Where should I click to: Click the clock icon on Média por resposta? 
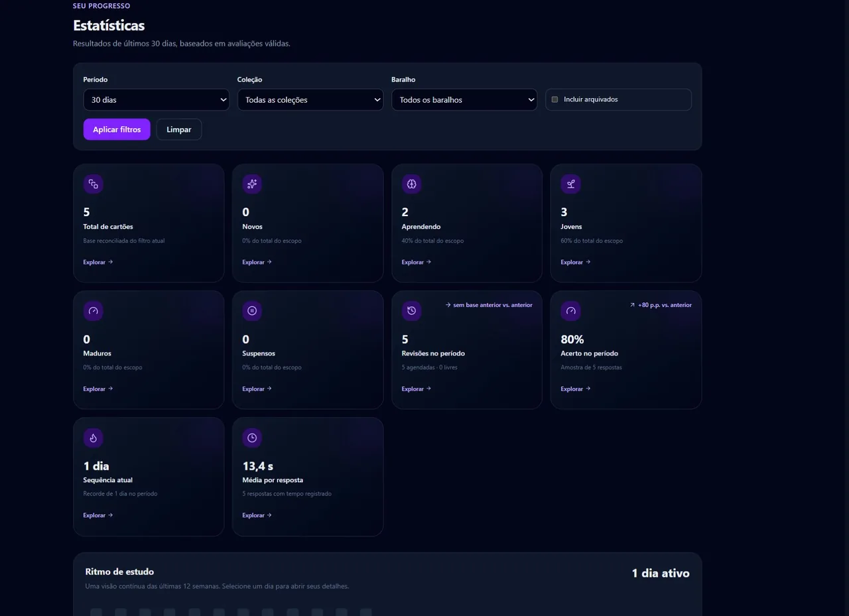pos(252,438)
